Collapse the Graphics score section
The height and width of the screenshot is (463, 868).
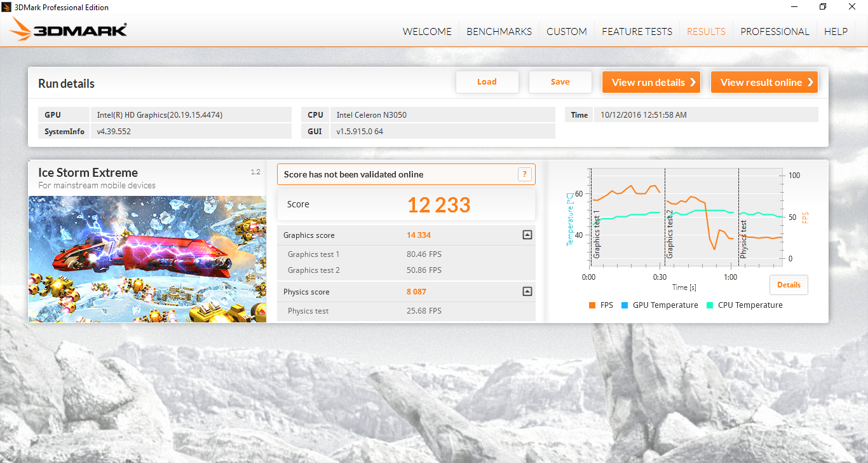(x=527, y=235)
